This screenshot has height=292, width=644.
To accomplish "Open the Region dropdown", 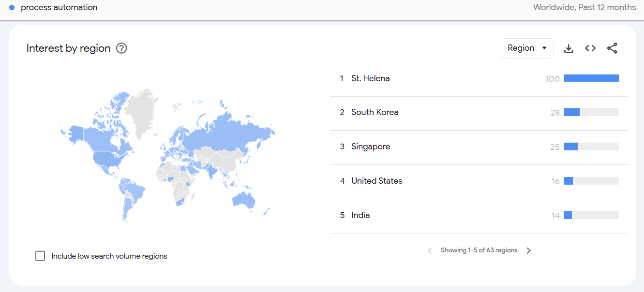I will [x=527, y=48].
